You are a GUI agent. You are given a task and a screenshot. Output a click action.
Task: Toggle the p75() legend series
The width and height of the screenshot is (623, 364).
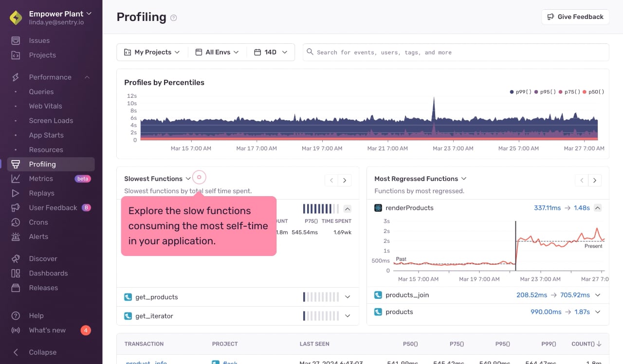pyautogui.click(x=569, y=92)
